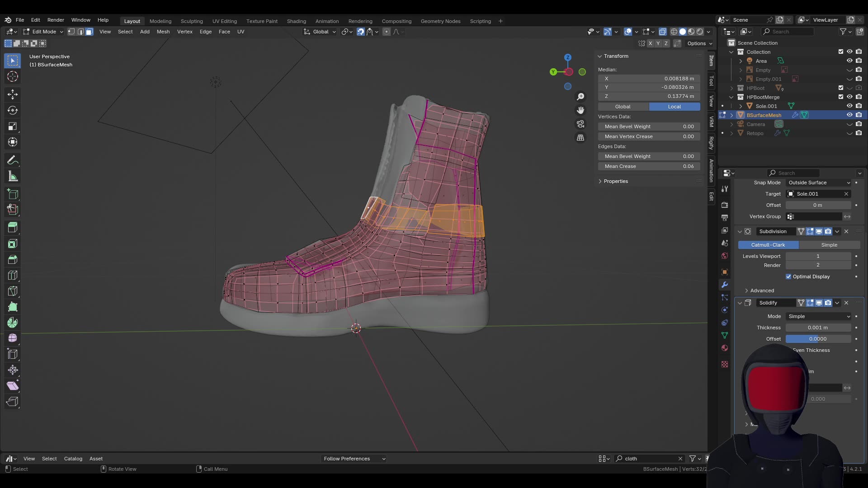Open the Modifier Properties tab

tap(725, 284)
